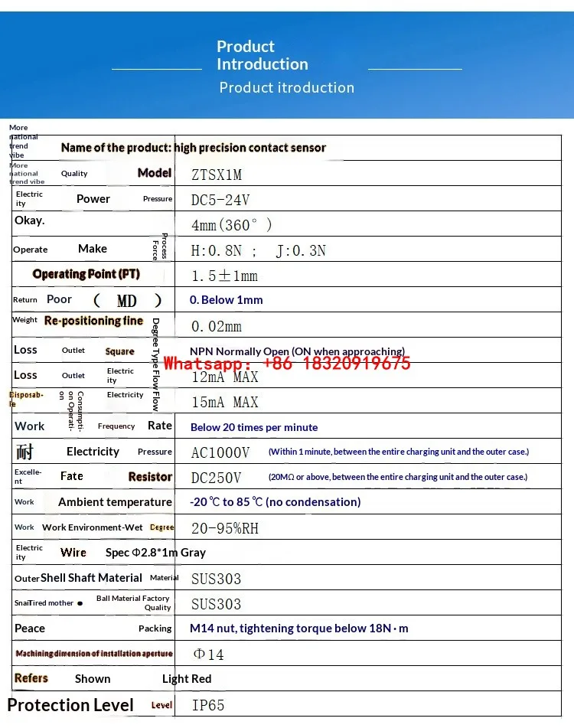Screen dimensions: 574x728
Task: Select the value '15mA MAX'
Action: tap(225, 402)
